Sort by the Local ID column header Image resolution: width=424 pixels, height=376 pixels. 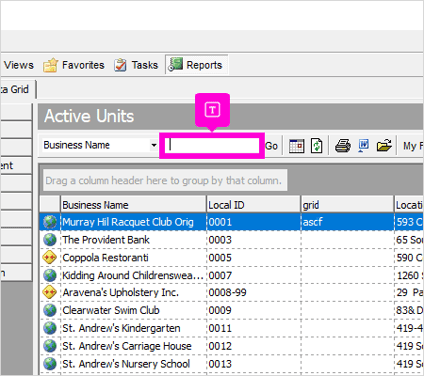pyautogui.click(x=254, y=205)
